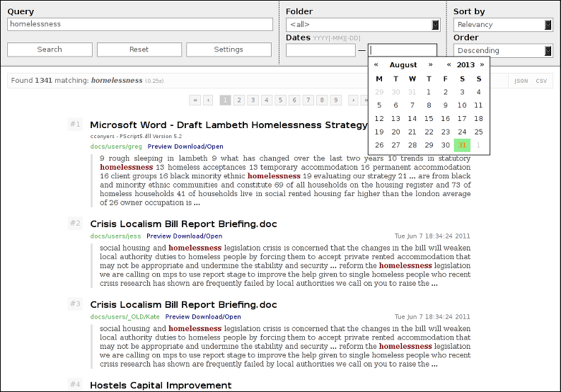Screen dimensions: 561x392
Task: Go to previous month in calendar
Action: pyautogui.click(x=376, y=65)
